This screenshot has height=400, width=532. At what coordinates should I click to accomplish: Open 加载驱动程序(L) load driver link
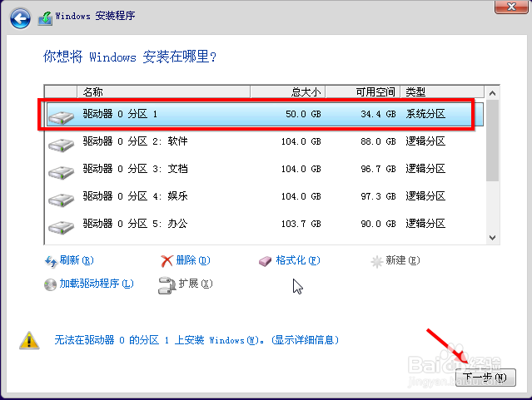pos(97,284)
